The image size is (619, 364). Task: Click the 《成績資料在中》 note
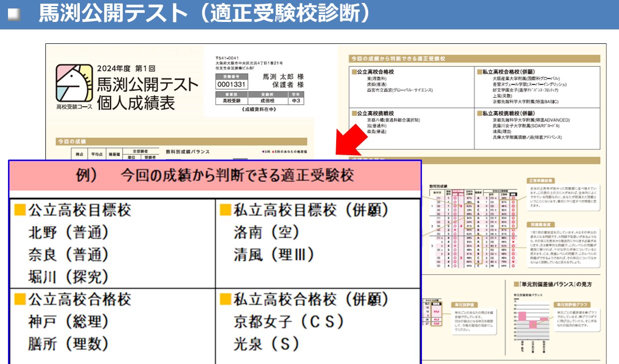pos(259,109)
